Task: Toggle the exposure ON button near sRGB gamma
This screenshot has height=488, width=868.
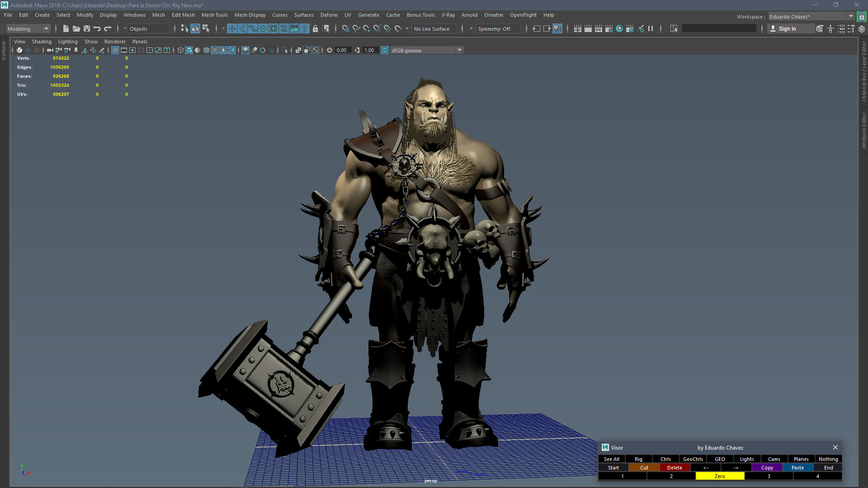Action: 385,50
